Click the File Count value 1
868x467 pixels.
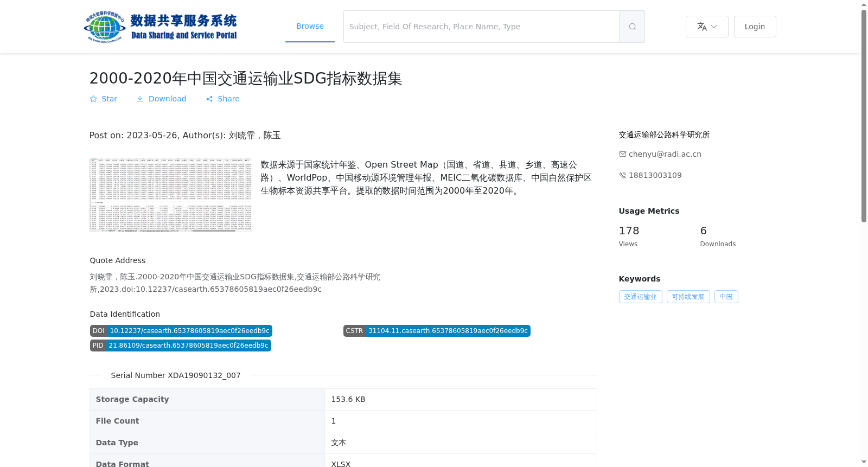coord(333,421)
